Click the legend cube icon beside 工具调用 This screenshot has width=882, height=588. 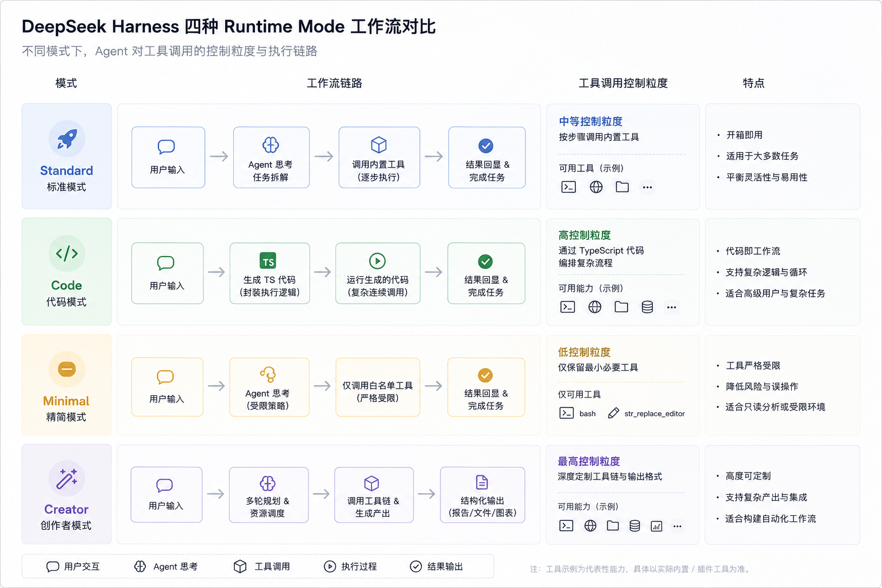(240, 566)
